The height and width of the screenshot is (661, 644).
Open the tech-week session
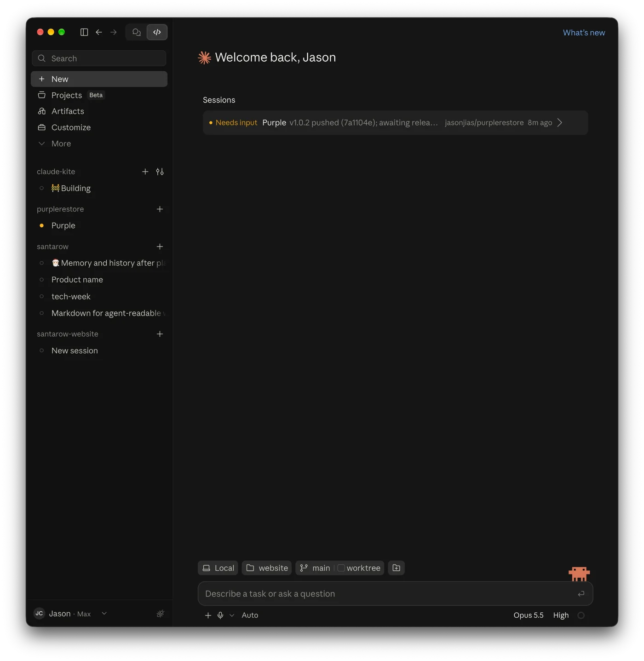(x=99, y=297)
